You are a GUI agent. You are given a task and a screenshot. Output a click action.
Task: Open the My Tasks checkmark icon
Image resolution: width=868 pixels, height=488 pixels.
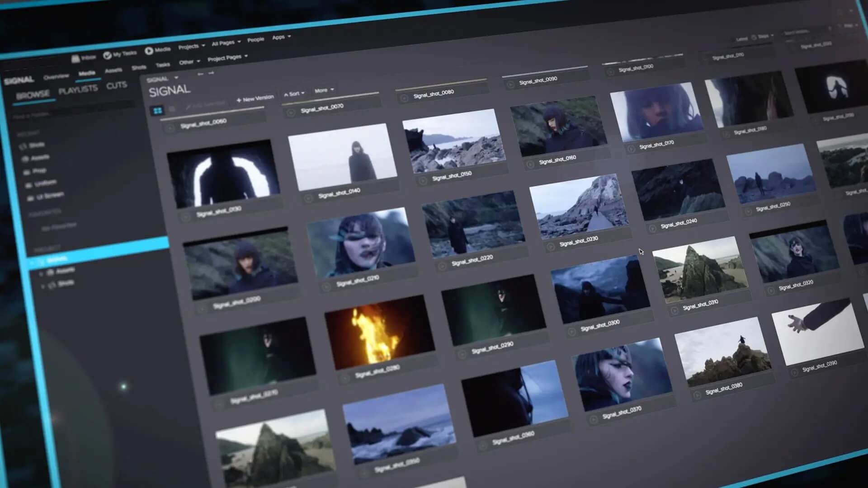click(x=107, y=55)
